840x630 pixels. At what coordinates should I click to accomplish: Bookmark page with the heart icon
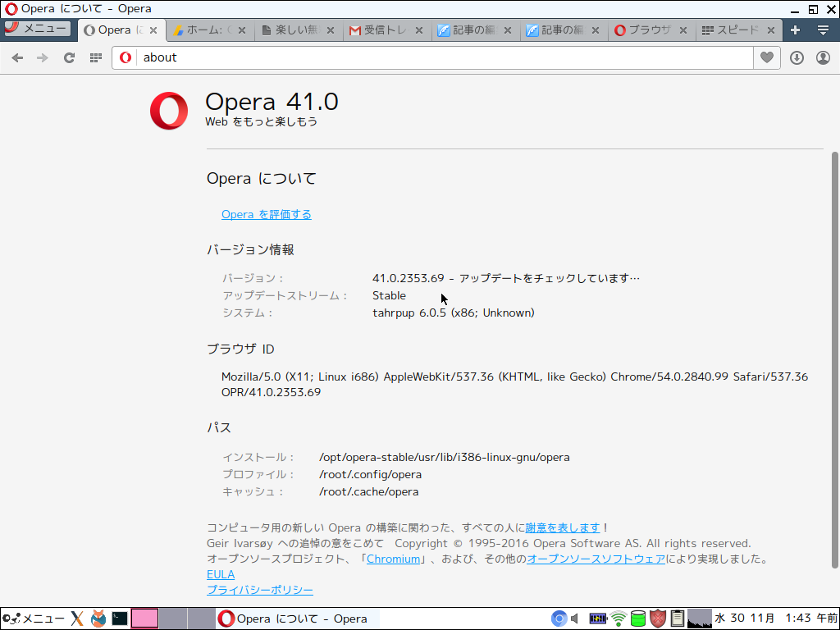point(767,58)
